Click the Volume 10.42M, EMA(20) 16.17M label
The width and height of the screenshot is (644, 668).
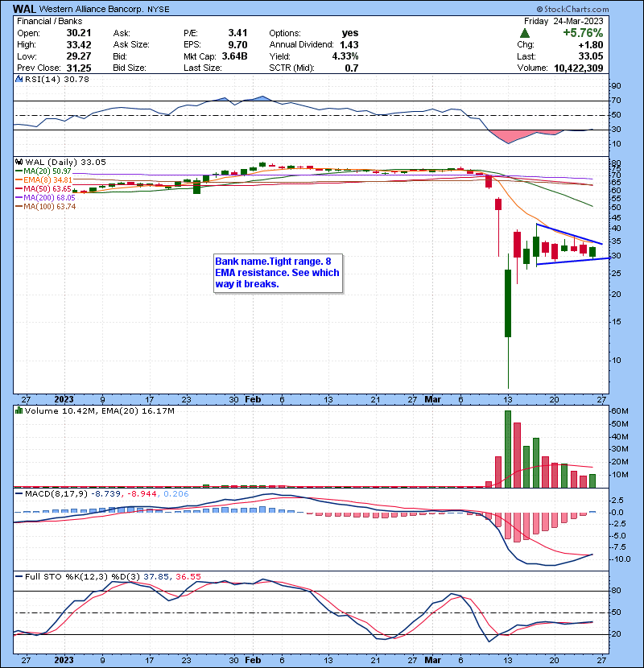(100, 411)
